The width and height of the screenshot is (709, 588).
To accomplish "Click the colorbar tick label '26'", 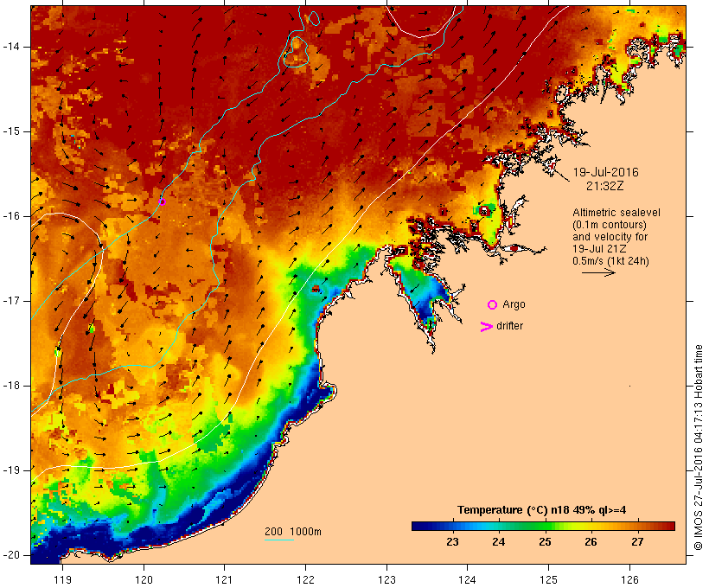I will pyautogui.click(x=591, y=542).
